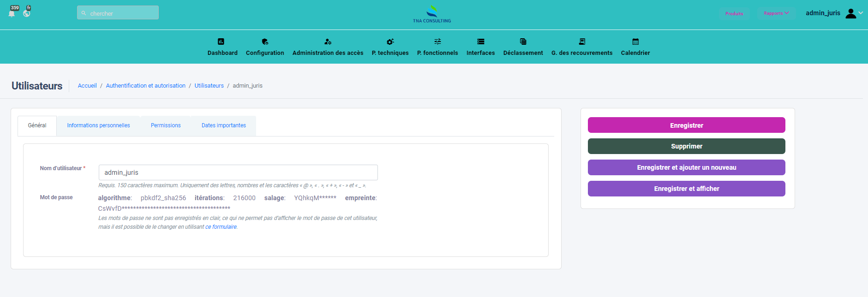The width and height of the screenshot is (868, 297).
Task: Click the Enregistrer button
Action: tap(686, 125)
